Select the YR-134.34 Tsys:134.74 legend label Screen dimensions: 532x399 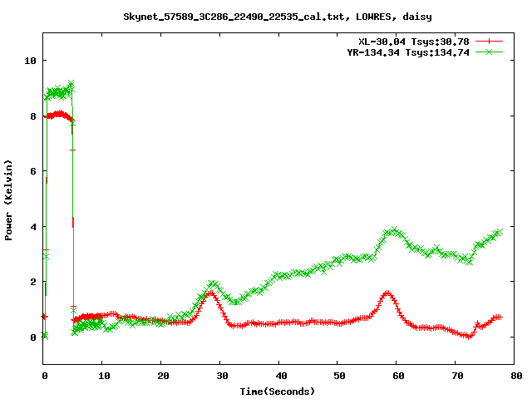[x=408, y=52]
